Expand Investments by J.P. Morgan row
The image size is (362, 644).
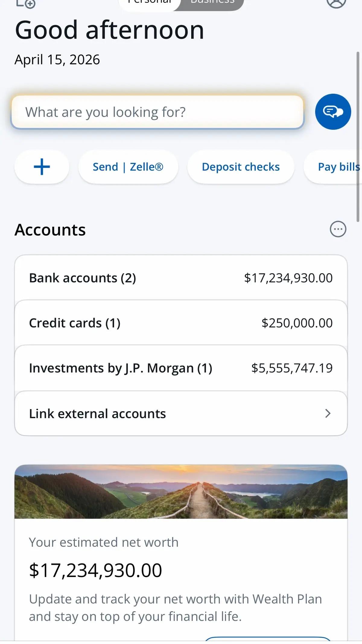[181, 368]
